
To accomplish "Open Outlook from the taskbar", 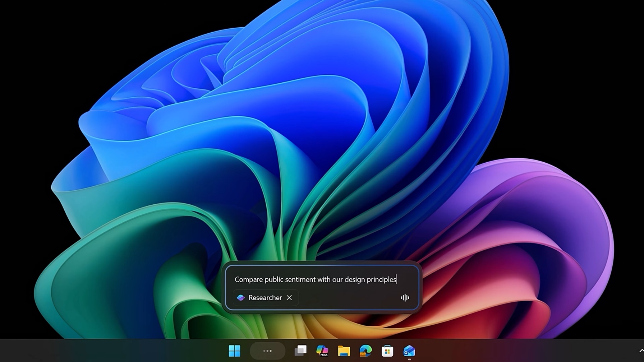I will [409, 350].
